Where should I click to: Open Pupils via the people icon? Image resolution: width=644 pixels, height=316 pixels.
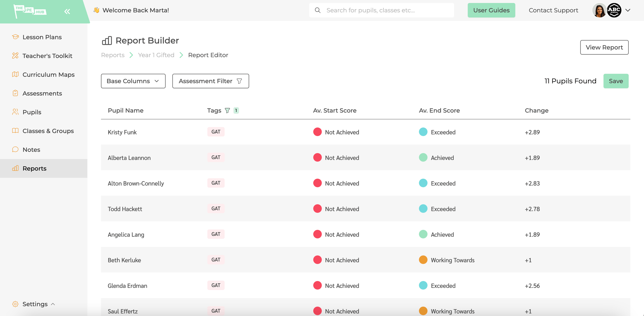tap(15, 112)
